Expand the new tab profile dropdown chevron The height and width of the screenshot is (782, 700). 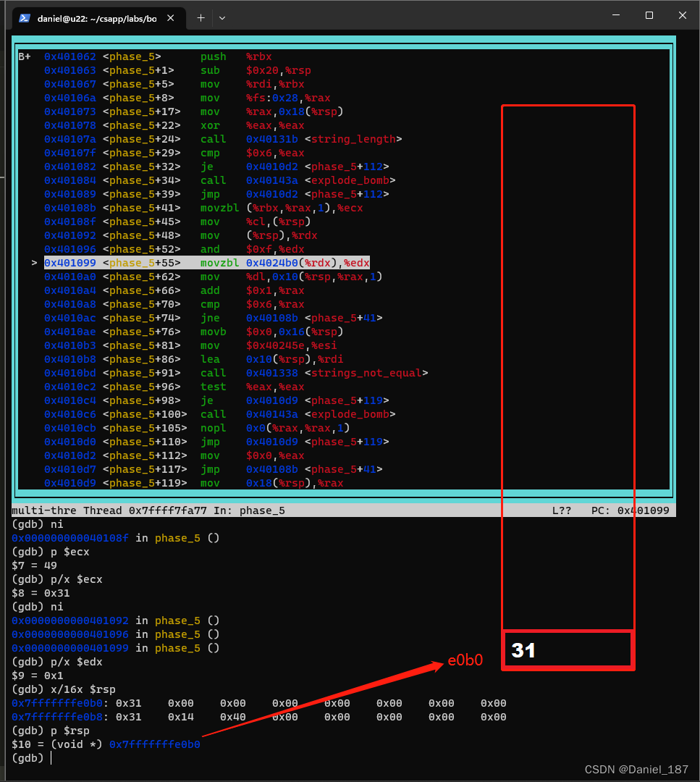[222, 17]
